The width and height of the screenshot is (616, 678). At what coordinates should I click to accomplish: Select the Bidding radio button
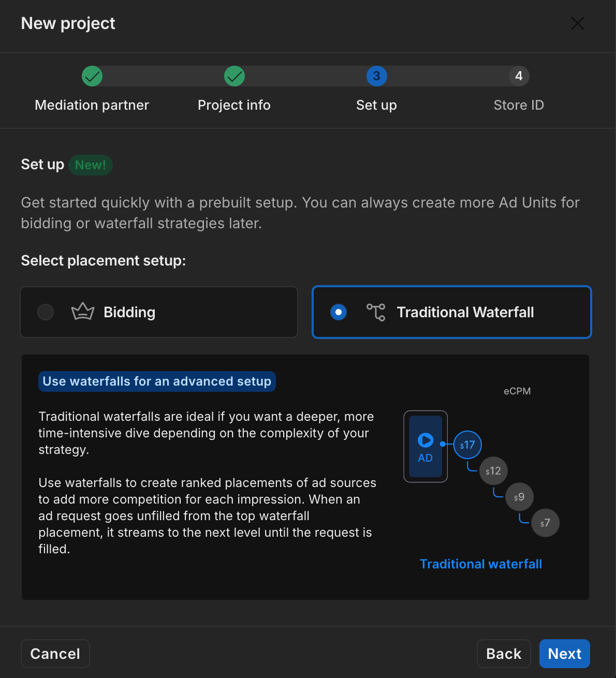click(x=46, y=312)
